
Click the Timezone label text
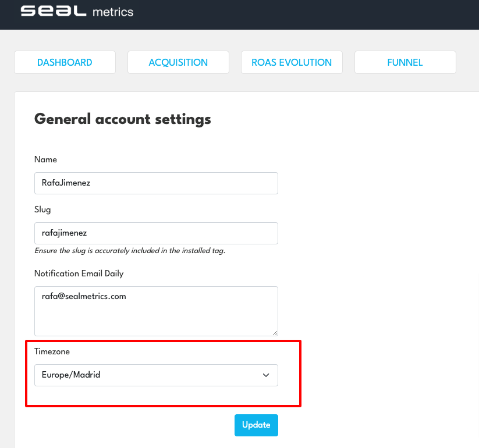pos(52,351)
